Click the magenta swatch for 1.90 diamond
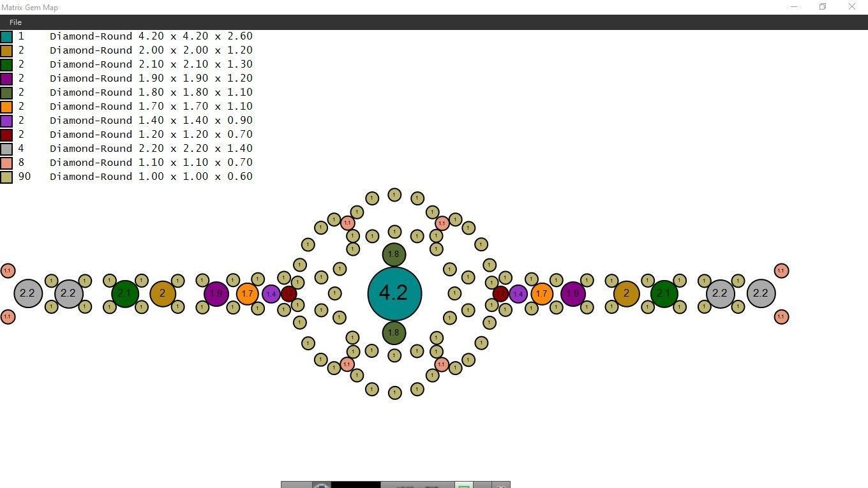This screenshot has width=868, height=488. click(6, 79)
